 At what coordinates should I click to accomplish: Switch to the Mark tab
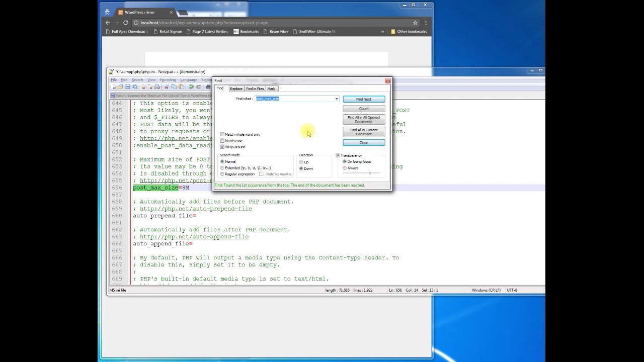(x=271, y=88)
